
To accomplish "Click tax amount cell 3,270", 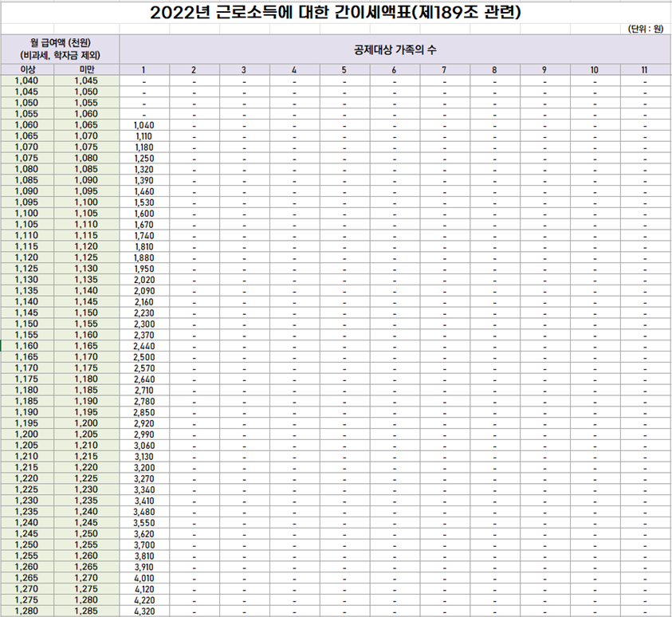I will click(144, 479).
